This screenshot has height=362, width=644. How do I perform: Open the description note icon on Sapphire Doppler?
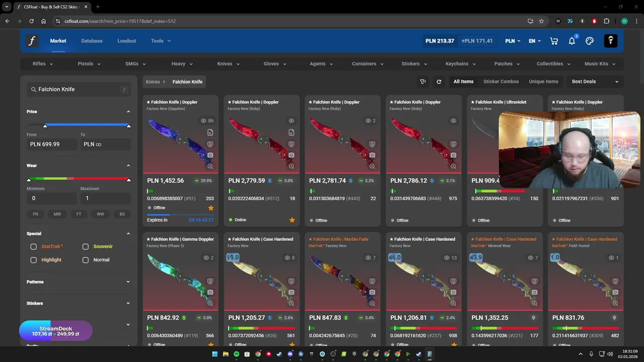(x=210, y=132)
